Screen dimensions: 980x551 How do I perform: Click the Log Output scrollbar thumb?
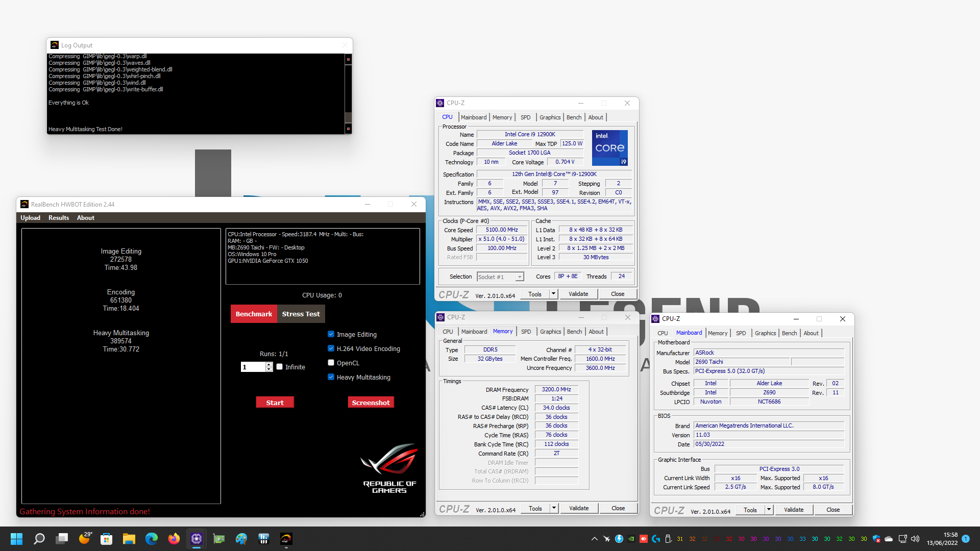pos(349,117)
